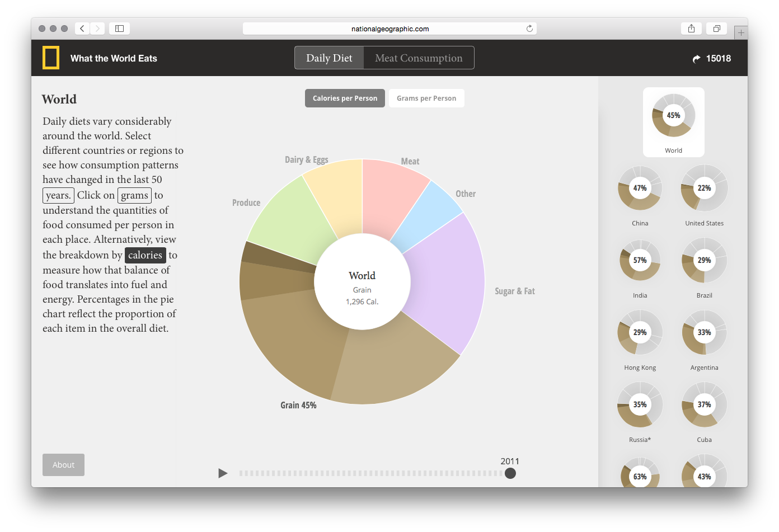The image size is (779, 532).
Task: Select the United States donut thumbnail
Action: coord(704,189)
